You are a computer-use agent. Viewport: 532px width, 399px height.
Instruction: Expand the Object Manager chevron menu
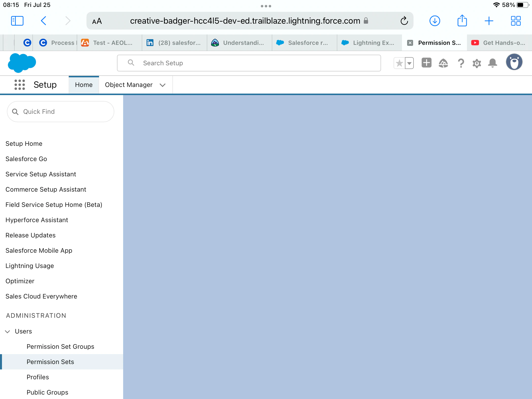(163, 85)
